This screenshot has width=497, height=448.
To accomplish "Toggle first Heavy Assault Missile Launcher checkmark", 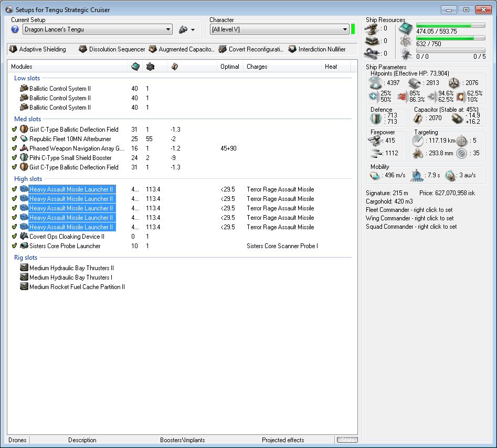I will pos(14,189).
